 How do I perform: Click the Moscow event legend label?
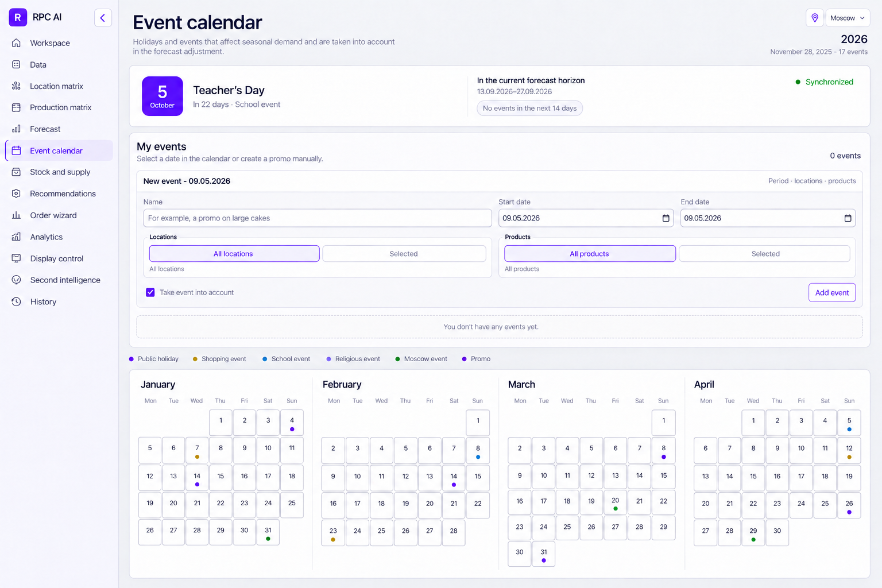pyautogui.click(x=425, y=359)
